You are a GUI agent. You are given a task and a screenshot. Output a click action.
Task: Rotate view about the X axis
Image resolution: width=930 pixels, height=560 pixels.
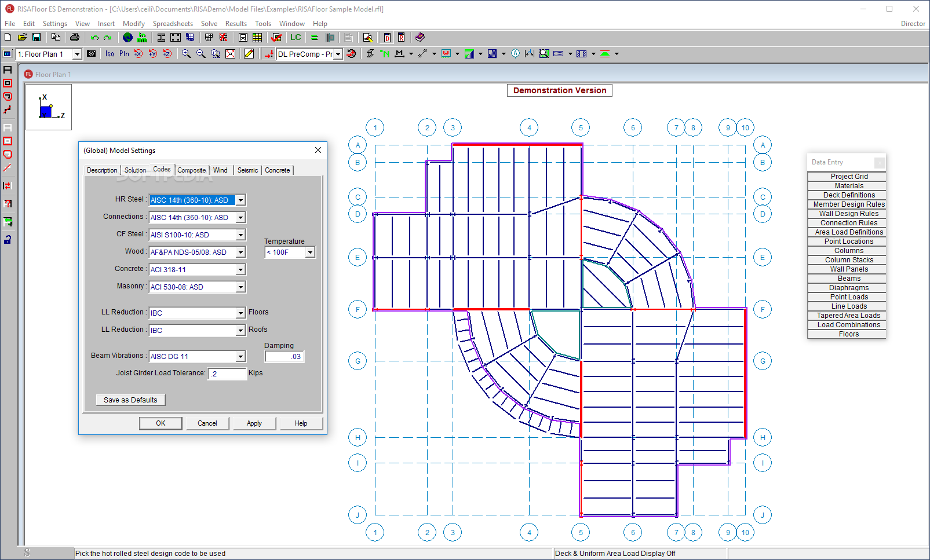tap(138, 53)
